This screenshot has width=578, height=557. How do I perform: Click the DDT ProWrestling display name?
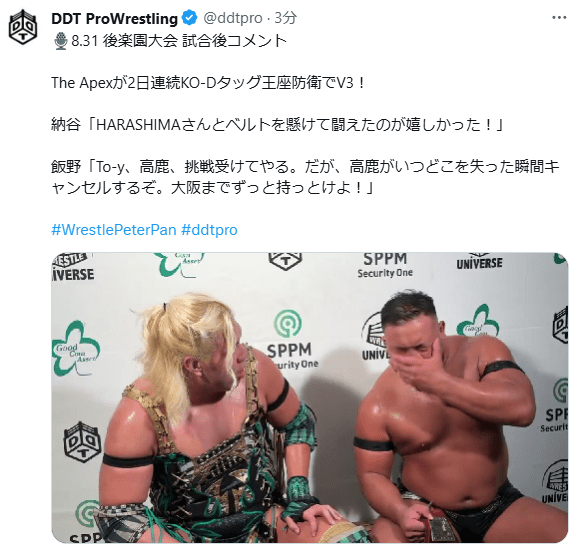114,18
